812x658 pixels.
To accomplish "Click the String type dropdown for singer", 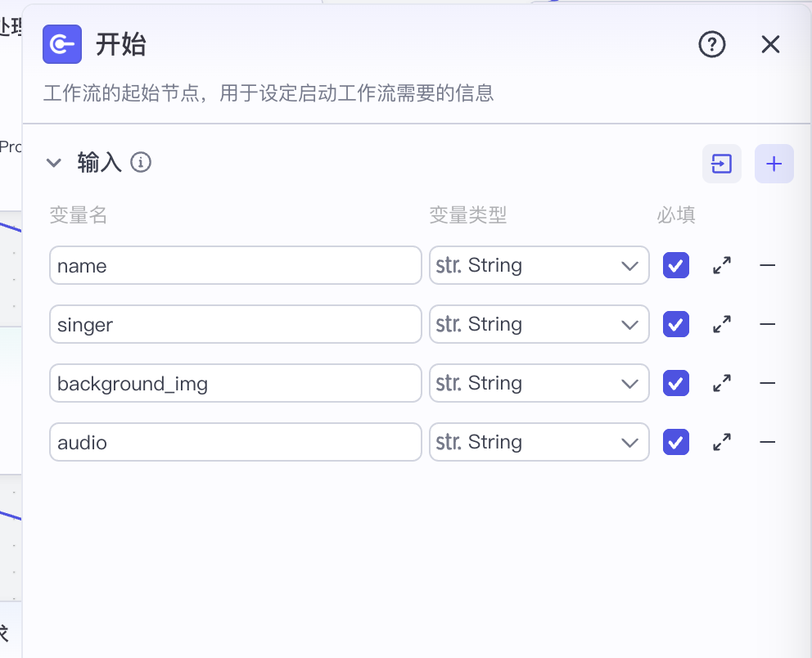I will click(x=539, y=324).
